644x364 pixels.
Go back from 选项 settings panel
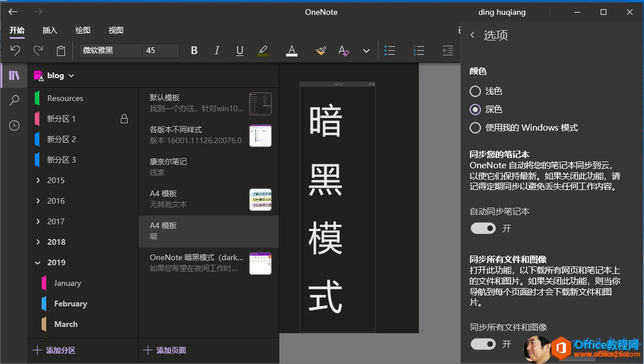tap(472, 35)
